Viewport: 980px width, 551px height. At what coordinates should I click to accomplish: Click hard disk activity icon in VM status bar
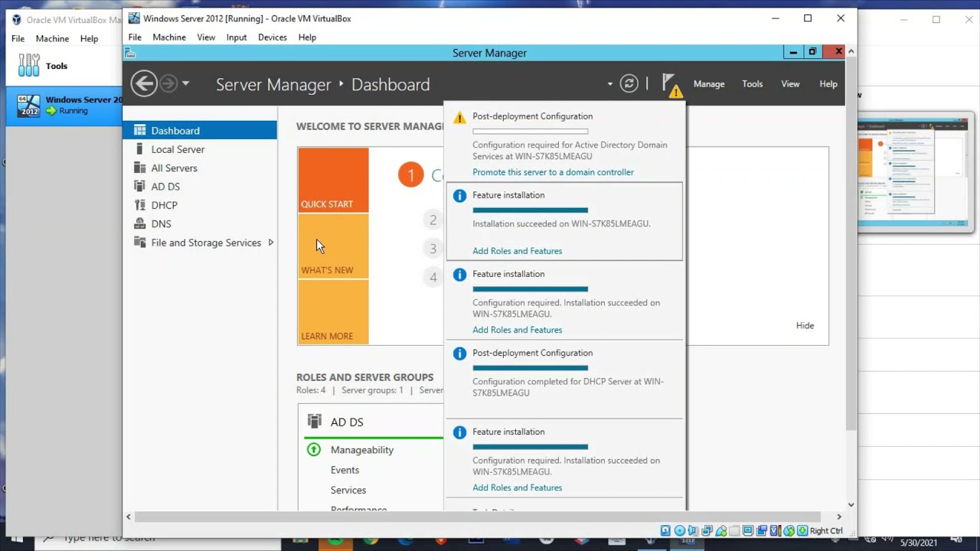[665, 531]
